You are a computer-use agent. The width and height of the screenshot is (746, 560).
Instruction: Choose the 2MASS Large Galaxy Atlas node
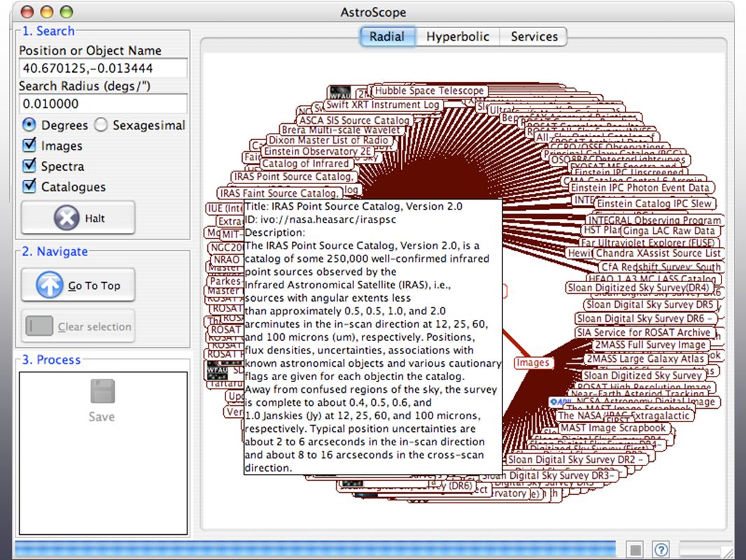point(645,358)
